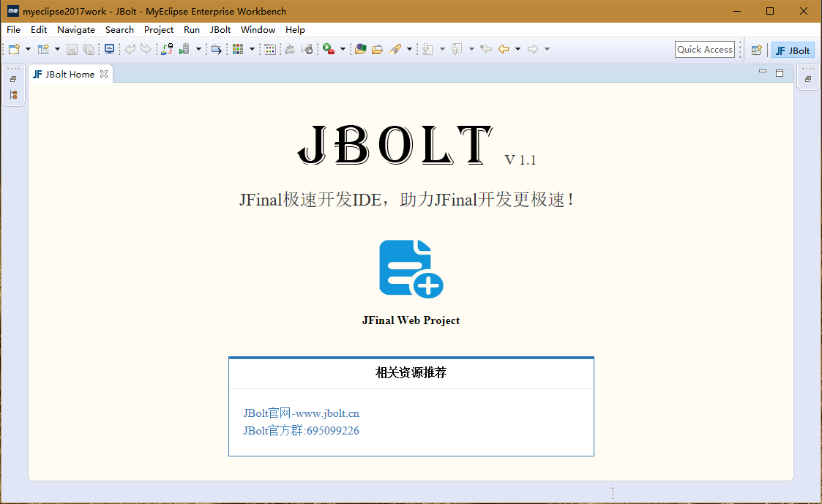Open the JBolt menu
Viewport: 822px width, 504px height.
point(220,30)
